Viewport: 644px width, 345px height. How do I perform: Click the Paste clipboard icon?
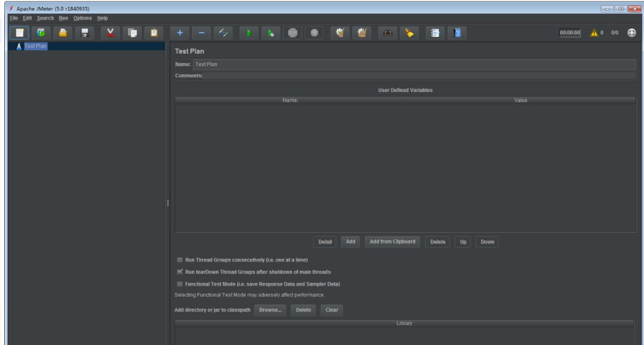pyautogui.click(x=154, y=33)
